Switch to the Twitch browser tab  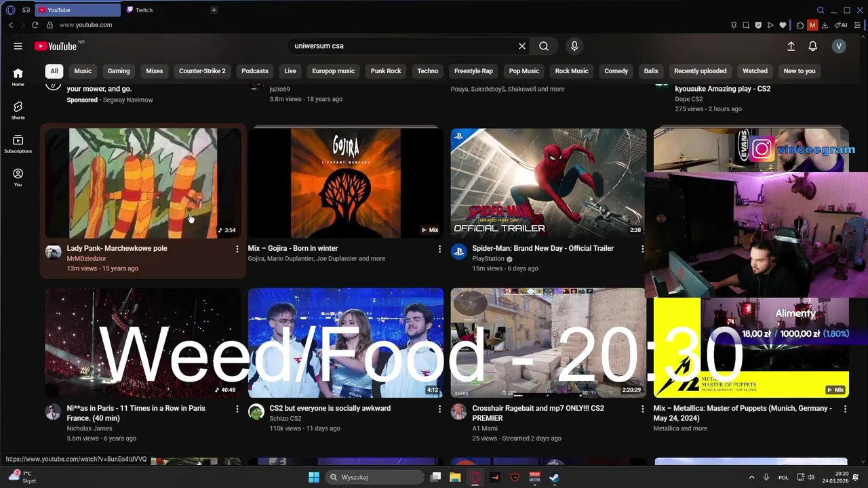(144, 10)
